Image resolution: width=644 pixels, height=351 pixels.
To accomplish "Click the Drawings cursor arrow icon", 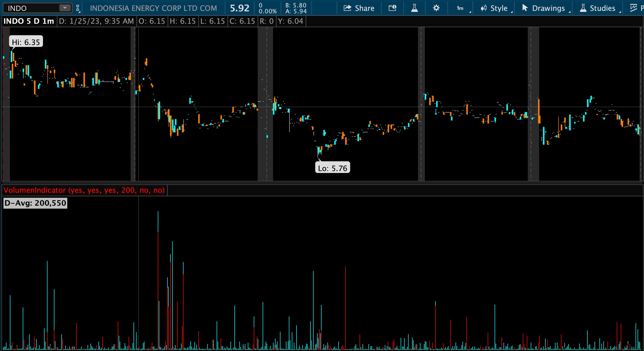I will click(525, 8).
